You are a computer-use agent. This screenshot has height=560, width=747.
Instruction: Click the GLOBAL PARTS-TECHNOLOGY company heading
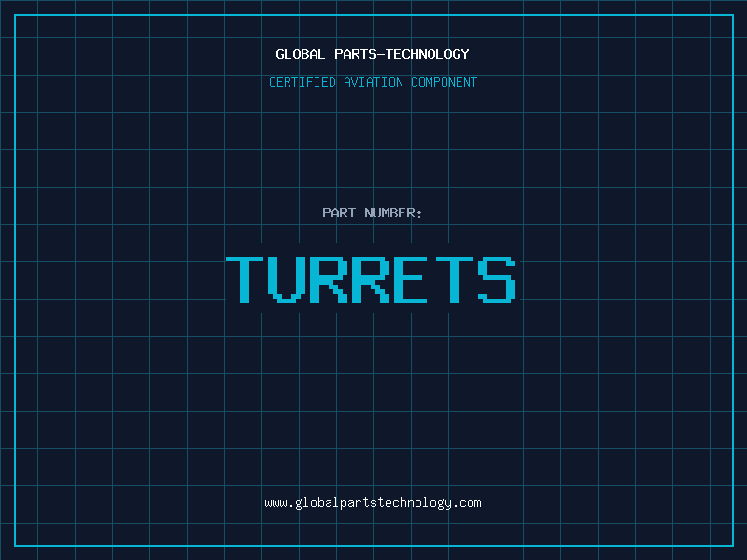click(x=373, y=54)
